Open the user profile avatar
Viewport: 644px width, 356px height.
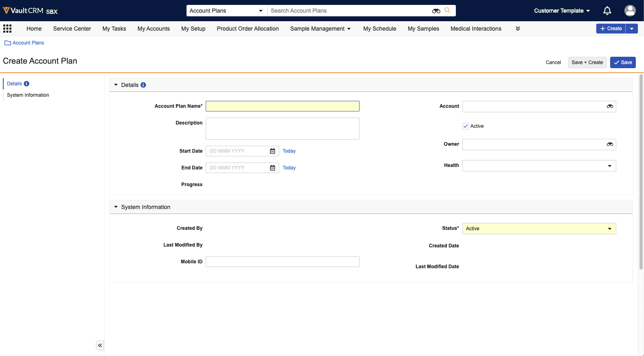tap(630, 11)
